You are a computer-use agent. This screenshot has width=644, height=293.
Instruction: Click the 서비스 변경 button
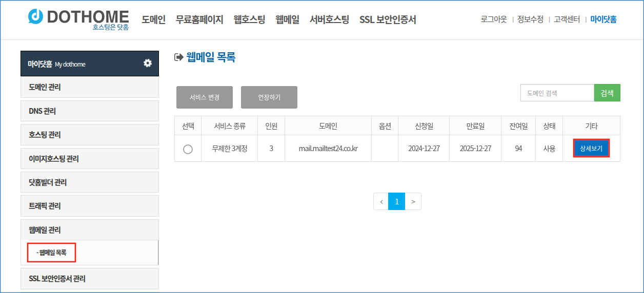(x=205, y=97)
